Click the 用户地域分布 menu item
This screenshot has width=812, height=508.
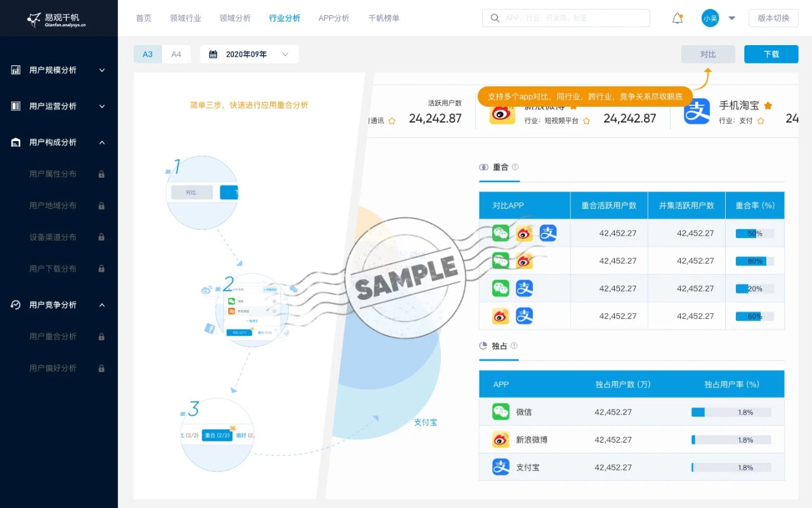[x=53, y=206]
